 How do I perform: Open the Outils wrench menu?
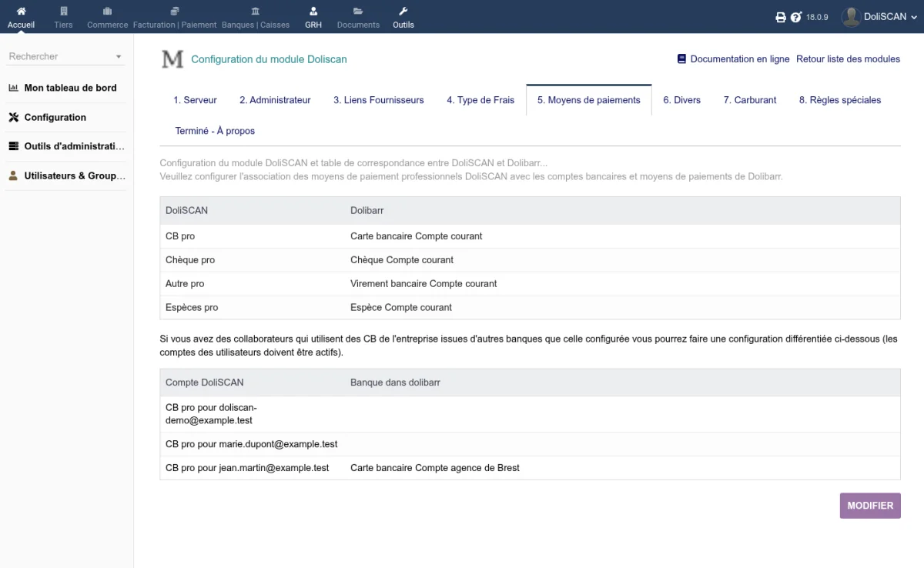point(403,17)
